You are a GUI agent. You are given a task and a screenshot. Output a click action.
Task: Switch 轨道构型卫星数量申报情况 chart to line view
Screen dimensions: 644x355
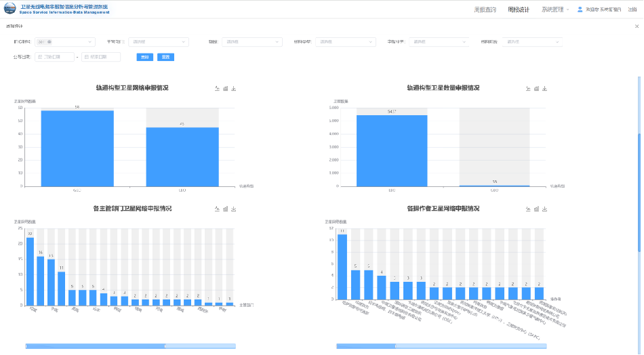pos(528,88)
